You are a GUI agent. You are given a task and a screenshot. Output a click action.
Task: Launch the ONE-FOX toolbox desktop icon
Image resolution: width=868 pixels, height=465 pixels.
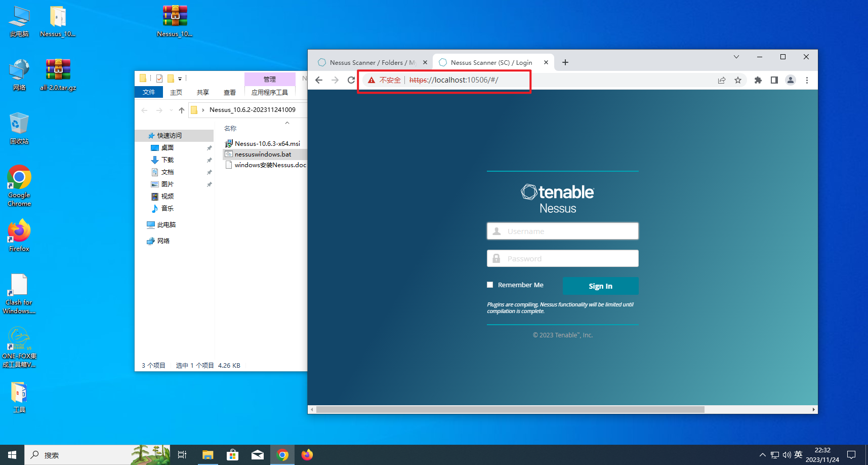pyautogui.click(x=19, y=338)
